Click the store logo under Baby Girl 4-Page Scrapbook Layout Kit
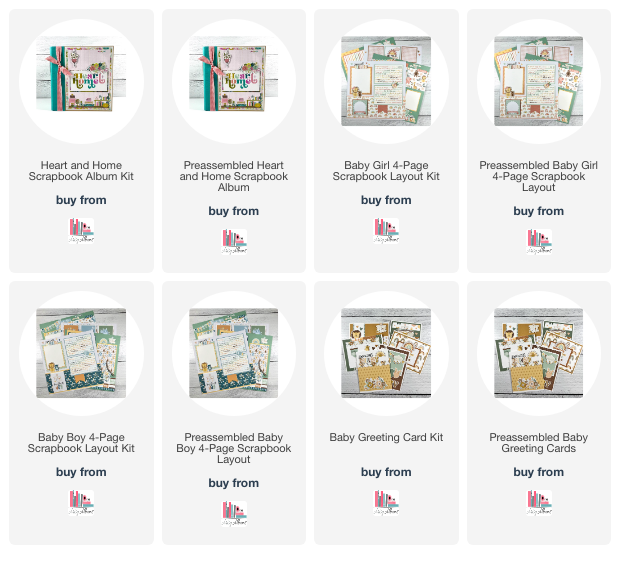This screenshot has width=620, height=566. tap(386, 231)
